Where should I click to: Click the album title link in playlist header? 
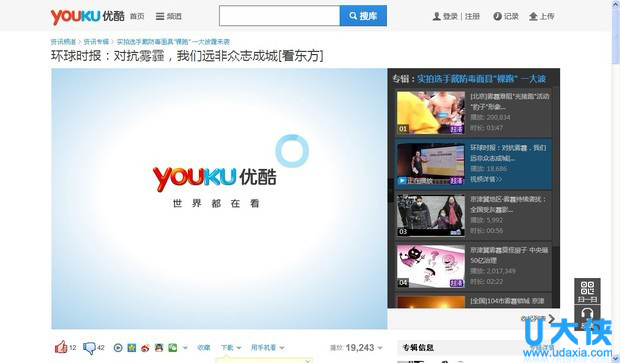click(x=482, y=79)
